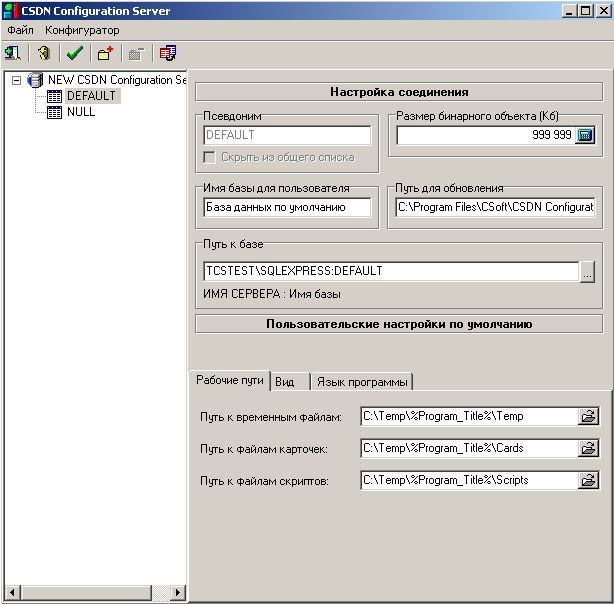Click the red-blue table refresh toolbar icon
This screenshot has height=604, width=614.
(168, 53)
